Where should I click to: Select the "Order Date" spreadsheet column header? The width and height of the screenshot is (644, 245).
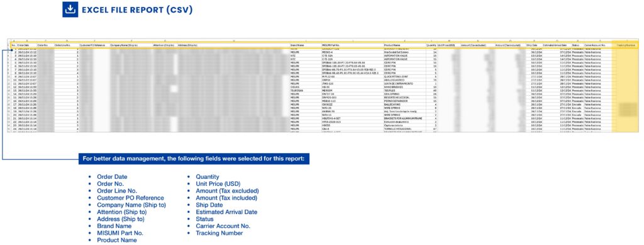[23, 45]
